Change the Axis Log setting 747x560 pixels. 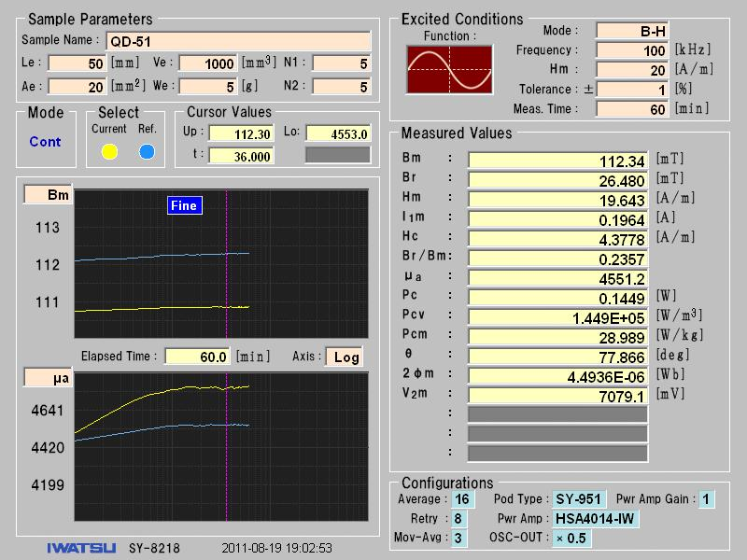point(345,357)
